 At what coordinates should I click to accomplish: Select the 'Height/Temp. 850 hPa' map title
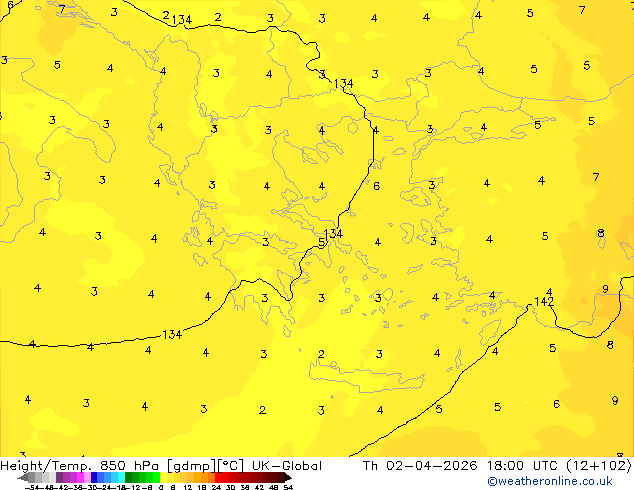[x=81, y=466]
